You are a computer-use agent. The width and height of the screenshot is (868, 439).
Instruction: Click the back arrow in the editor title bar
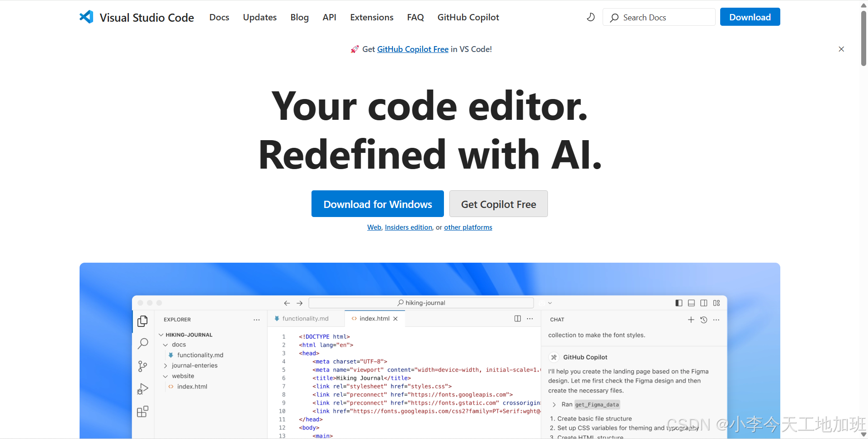click(287, 303)
